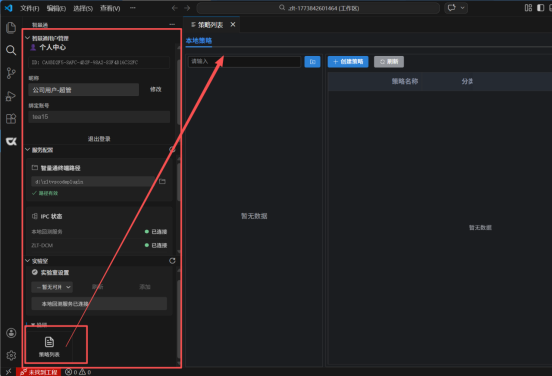
Task: Click the 请输入 search input field
Action: pos(244,62)
